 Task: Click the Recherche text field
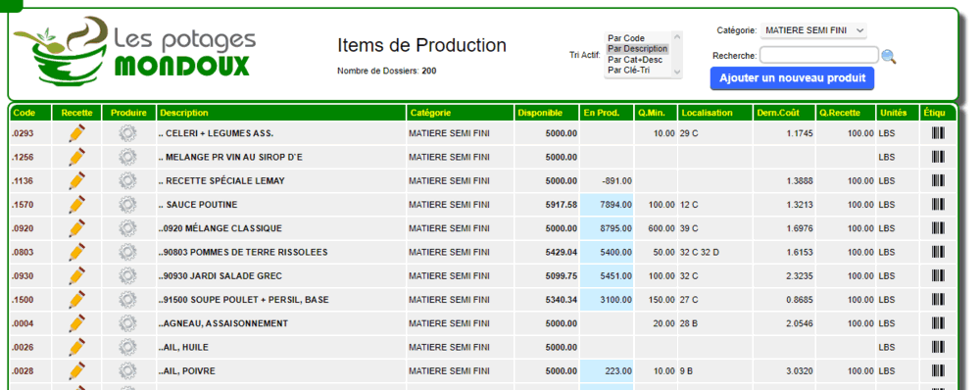click(x=818, y=56)
